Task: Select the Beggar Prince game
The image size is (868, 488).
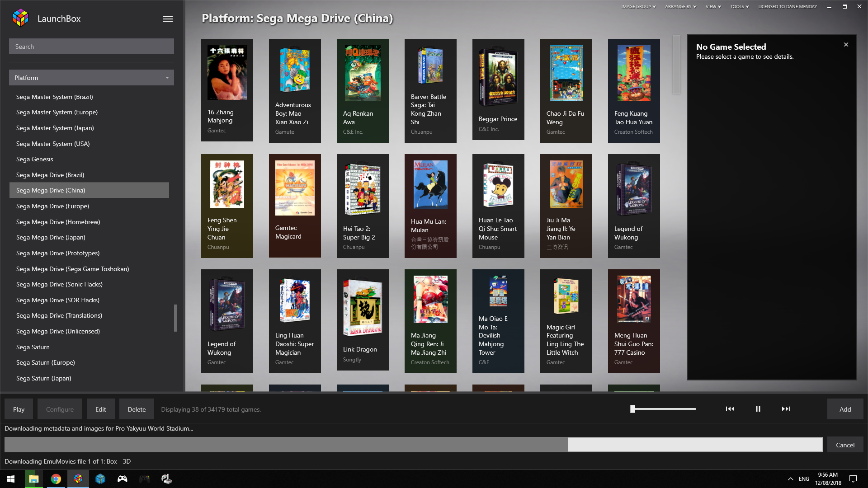Action: (498, 89)
